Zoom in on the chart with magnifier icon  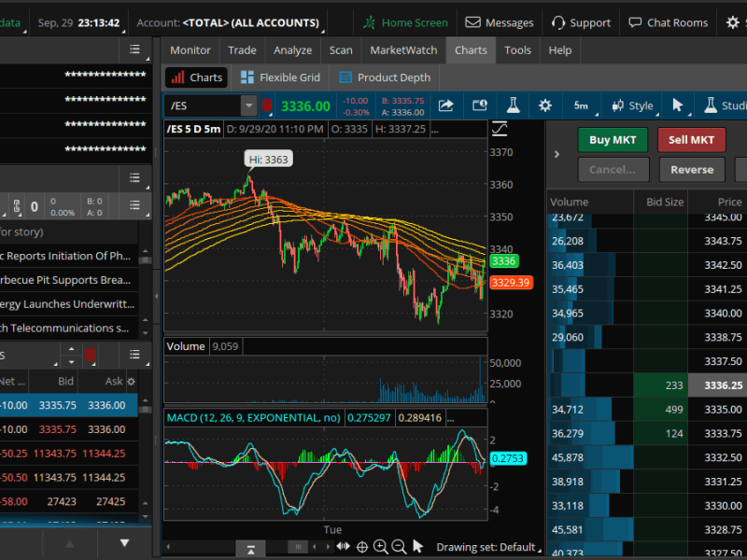382,546
